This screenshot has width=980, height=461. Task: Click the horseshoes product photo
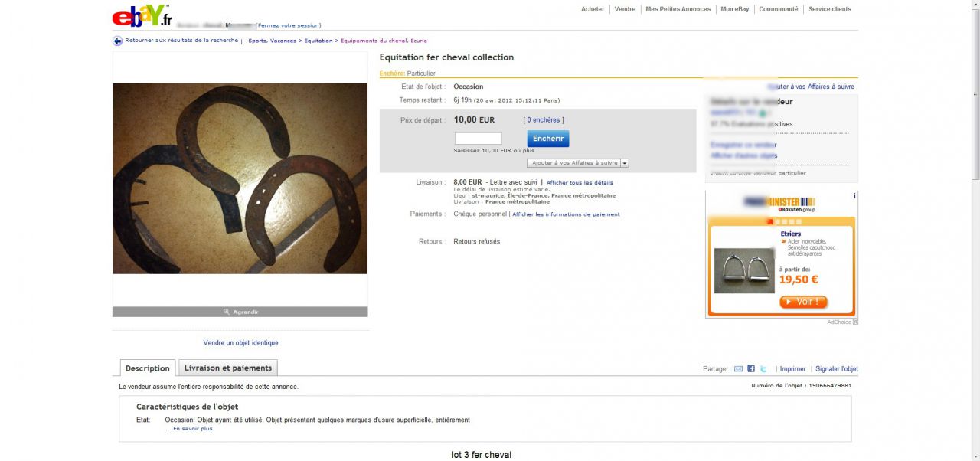tap(240, 178)
